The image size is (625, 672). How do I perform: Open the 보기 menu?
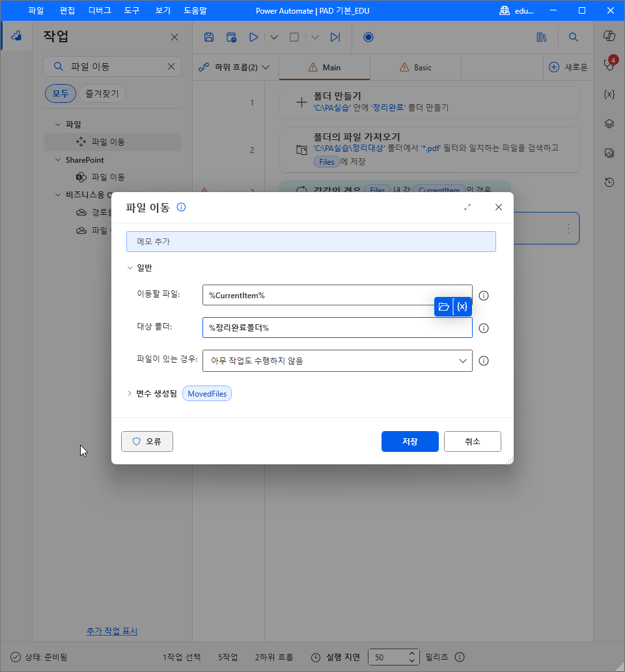163,10
